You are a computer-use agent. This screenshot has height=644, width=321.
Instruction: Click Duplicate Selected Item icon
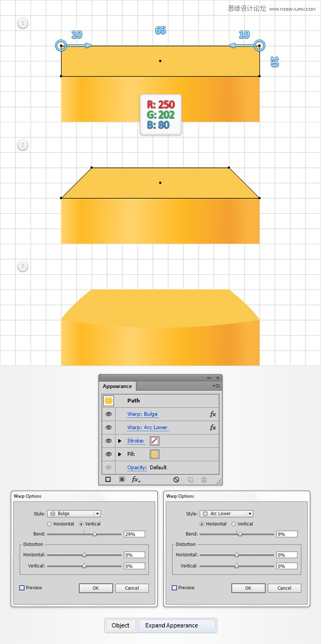(x=190, y=480)
